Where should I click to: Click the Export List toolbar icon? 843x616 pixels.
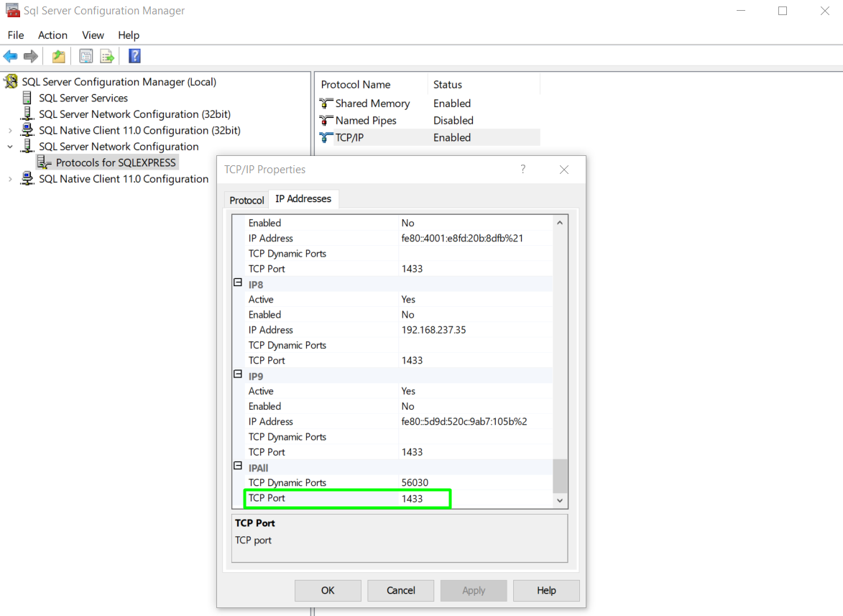[107, 56]
